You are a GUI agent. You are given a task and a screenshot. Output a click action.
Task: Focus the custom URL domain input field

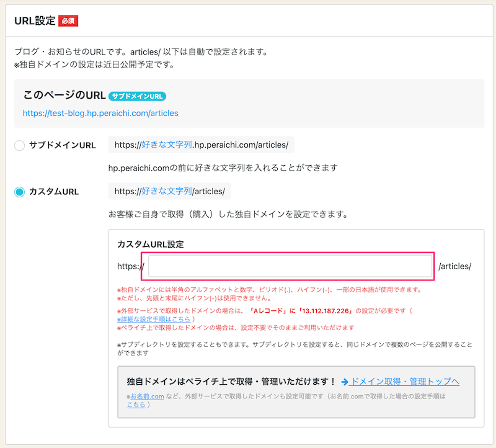pyautogui.click(x=290, y=266)
